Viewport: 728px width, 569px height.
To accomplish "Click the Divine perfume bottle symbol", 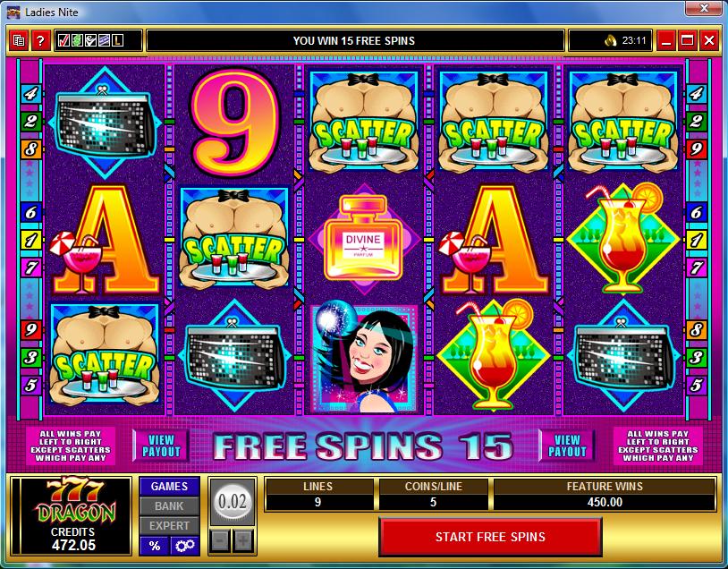I will [364, 239].
